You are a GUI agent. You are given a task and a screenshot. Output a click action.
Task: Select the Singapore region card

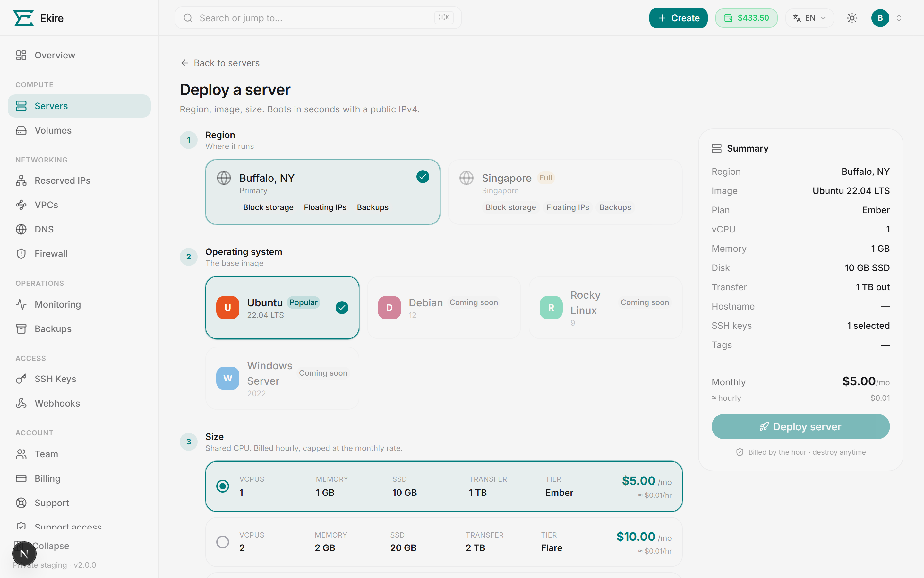[x=565, y=192]
